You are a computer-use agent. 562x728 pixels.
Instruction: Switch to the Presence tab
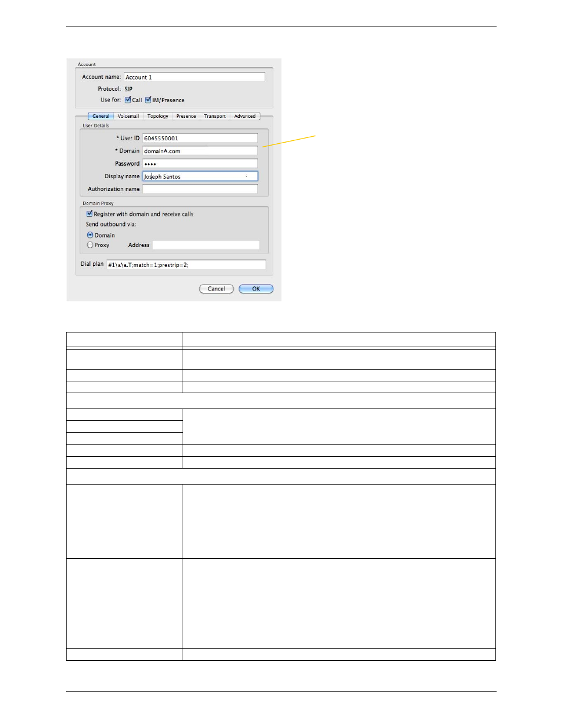point(186,116)
